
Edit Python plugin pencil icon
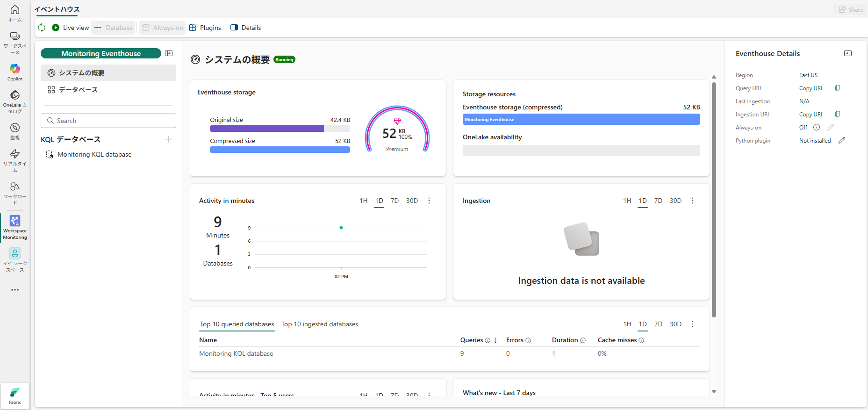point(842,140)
